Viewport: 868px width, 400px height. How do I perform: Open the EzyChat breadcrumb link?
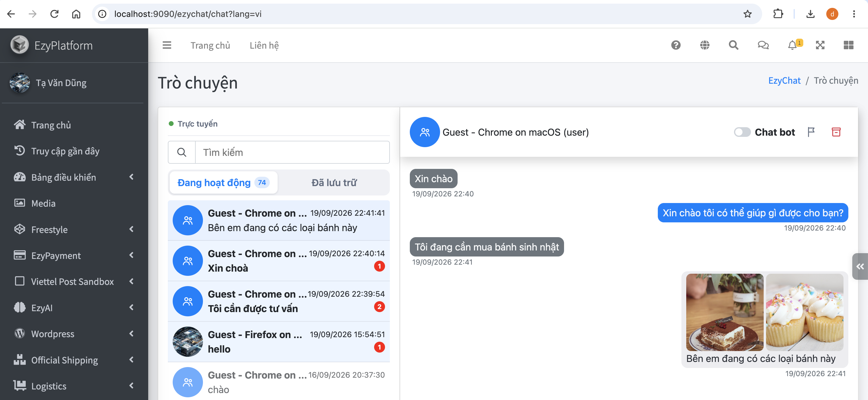784,80
